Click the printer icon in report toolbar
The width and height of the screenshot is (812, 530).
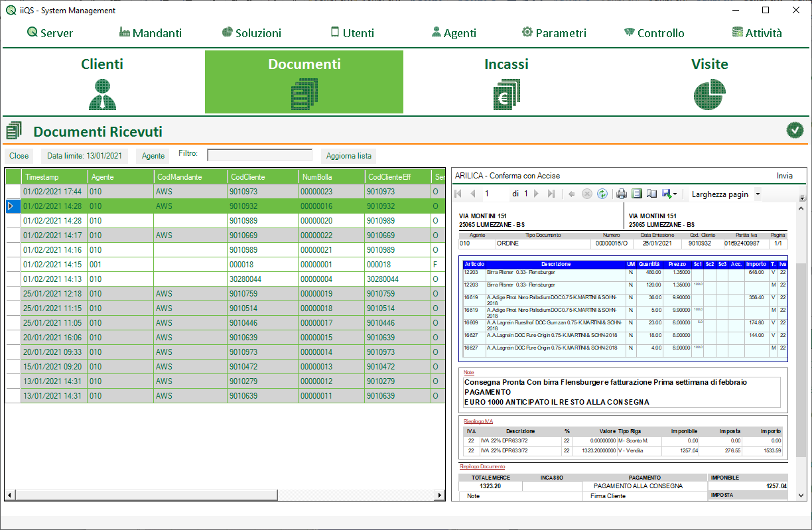click(x=622, y=194)
